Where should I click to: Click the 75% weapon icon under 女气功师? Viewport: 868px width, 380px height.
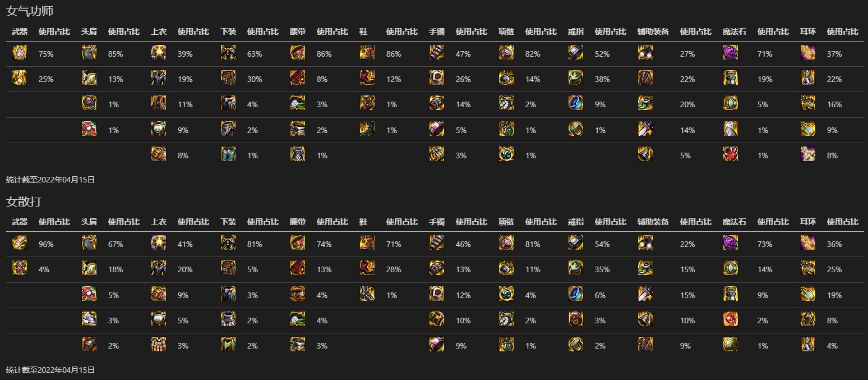(x=20, y=53)
